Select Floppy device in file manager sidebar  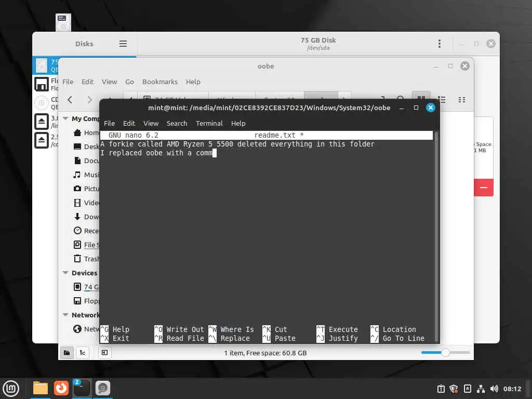86,301
